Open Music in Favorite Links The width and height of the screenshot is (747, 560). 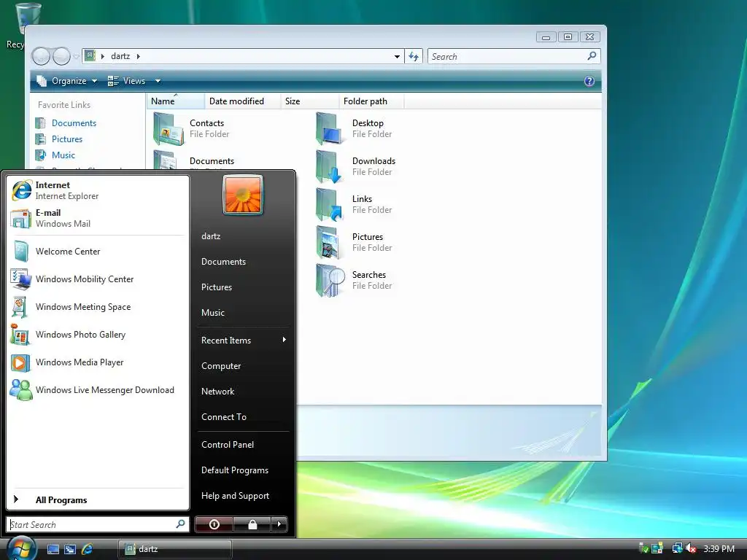pyautogui.click(x=63, y=155)
